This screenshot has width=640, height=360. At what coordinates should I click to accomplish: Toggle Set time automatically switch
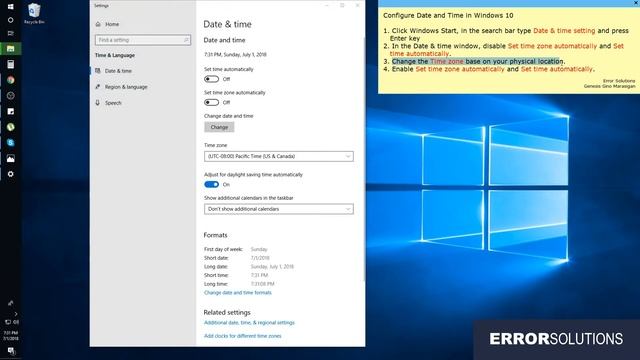point(211,79)
